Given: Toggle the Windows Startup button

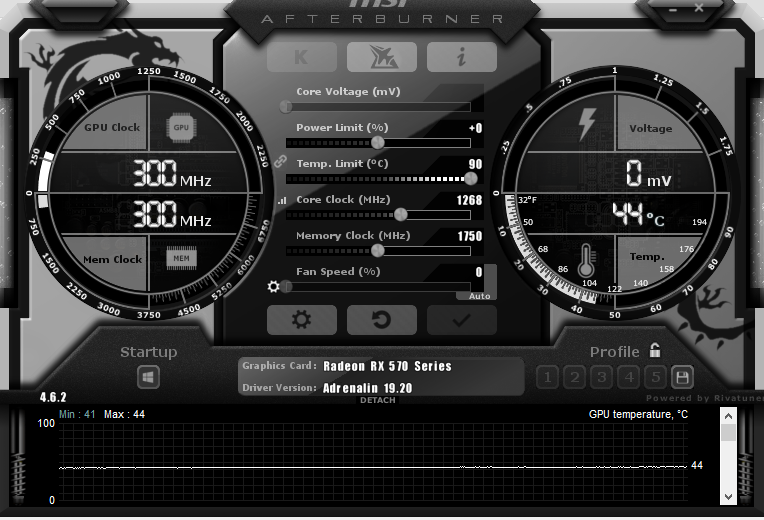Looking at the screenshot, I should (148, 377).
